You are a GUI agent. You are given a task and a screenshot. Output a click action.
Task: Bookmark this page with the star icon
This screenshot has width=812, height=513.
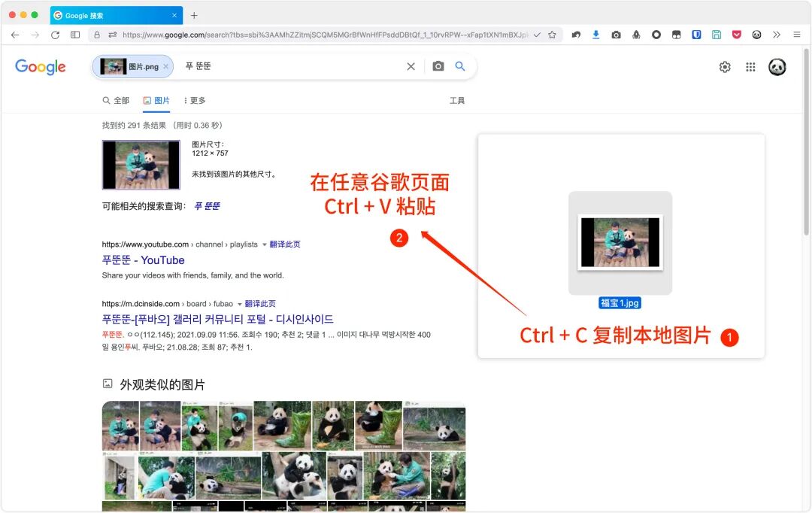pos(552,35)
